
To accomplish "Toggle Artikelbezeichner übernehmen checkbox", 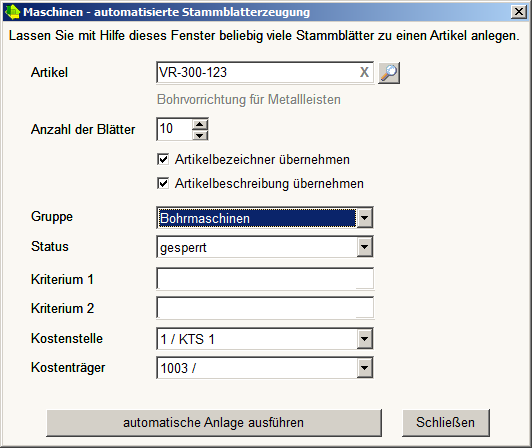I will coord(163,159).
